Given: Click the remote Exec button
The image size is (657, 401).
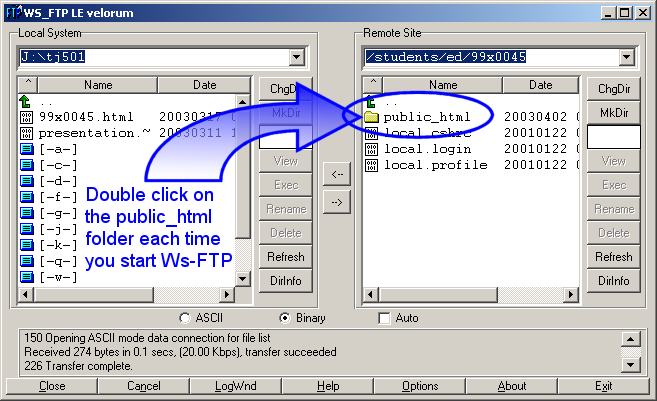Looking at the screenshot, I should 614,185.
